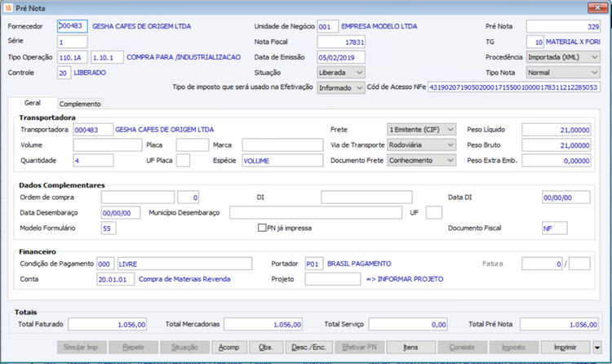Focus the TG field showing 10
Image resolution: width=612 pixels, height=364 pixels.
click(x=534, y=42)
